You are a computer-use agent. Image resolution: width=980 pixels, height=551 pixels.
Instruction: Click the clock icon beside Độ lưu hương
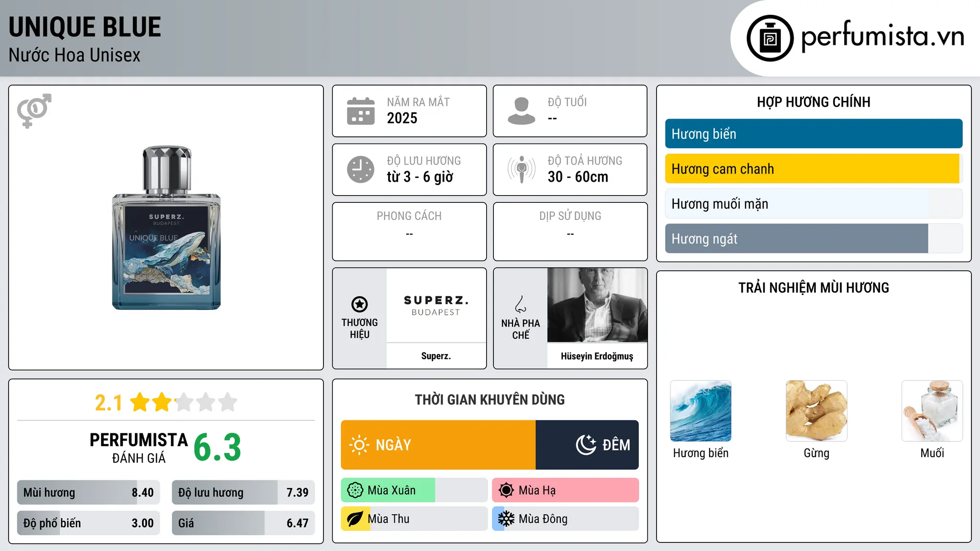(361, 169)
